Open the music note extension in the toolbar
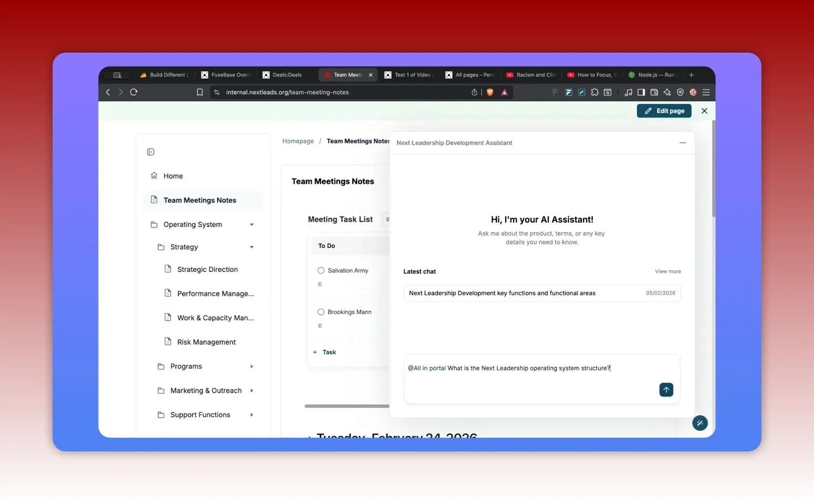814x504 pixels. tap(628, 92)
